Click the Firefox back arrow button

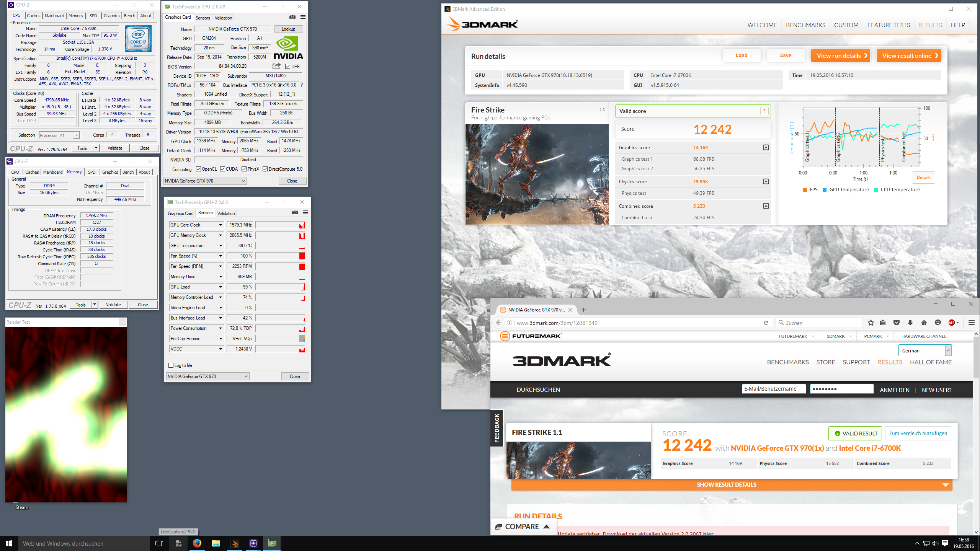(498, 323)
